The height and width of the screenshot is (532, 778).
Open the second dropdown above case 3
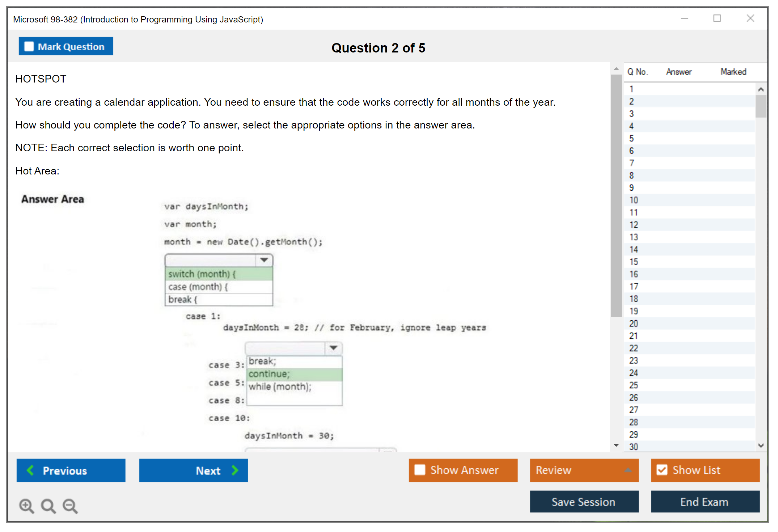pos(333,348)
